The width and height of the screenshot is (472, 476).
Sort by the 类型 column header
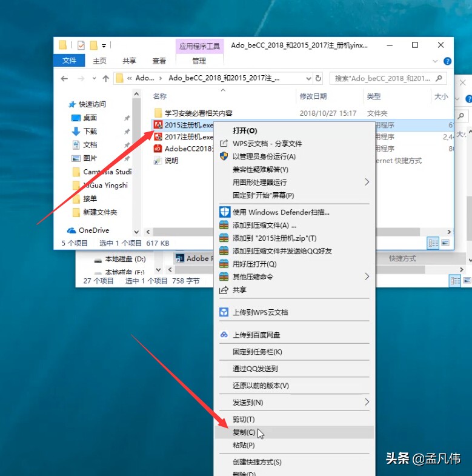point(374,96)
